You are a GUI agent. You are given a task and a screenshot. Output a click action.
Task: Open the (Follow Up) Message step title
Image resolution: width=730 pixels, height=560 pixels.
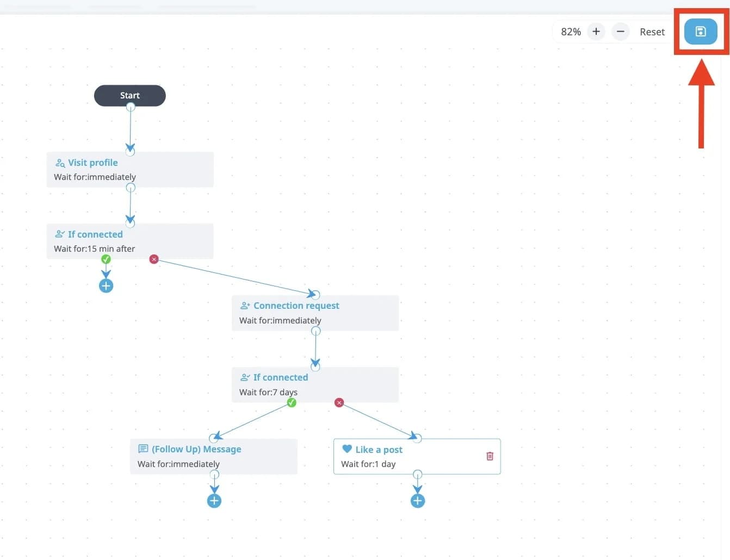pyautogui.click(x=196, y=449)
